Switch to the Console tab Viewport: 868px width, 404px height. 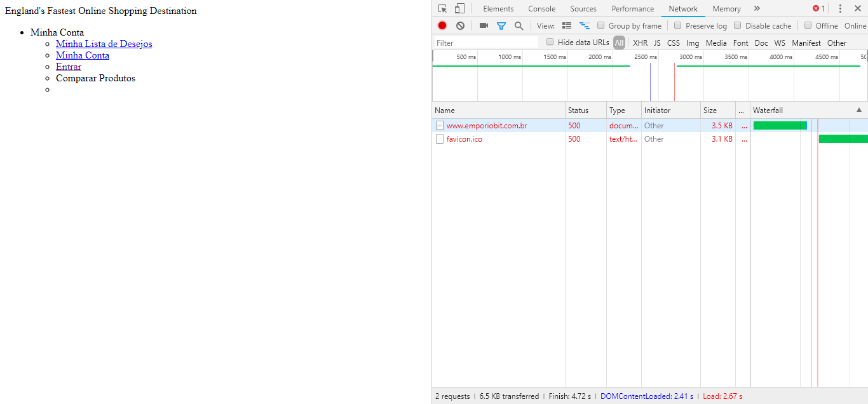[x=541, y=8]
